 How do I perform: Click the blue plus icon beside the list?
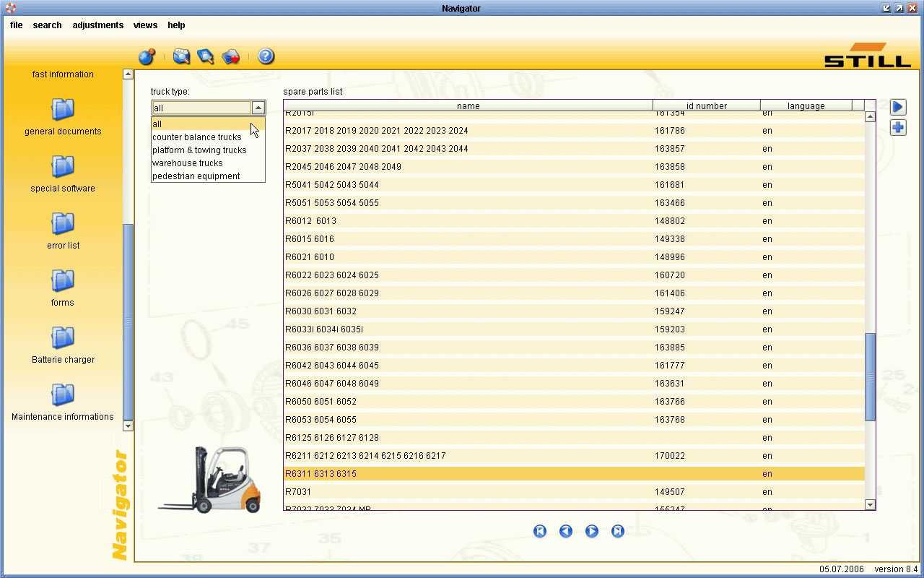coord(898,128)
